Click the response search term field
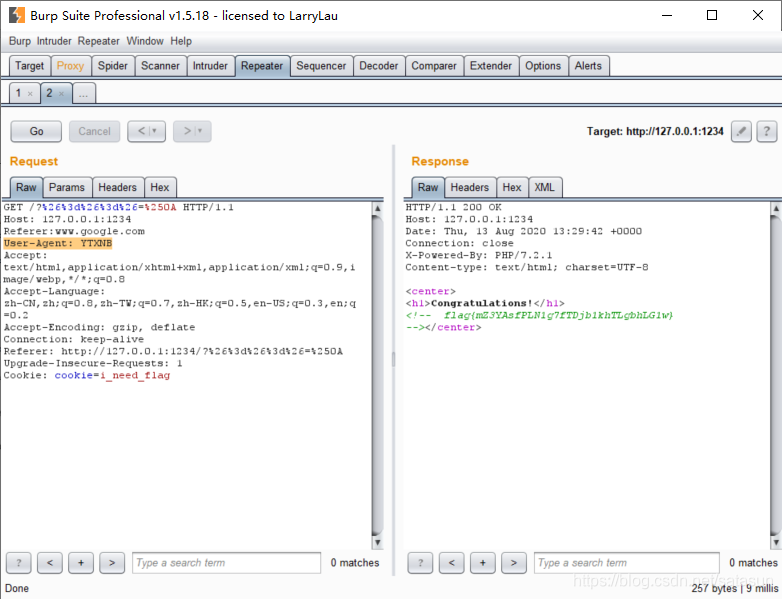 pyautogui.click(x=626, y=563)
